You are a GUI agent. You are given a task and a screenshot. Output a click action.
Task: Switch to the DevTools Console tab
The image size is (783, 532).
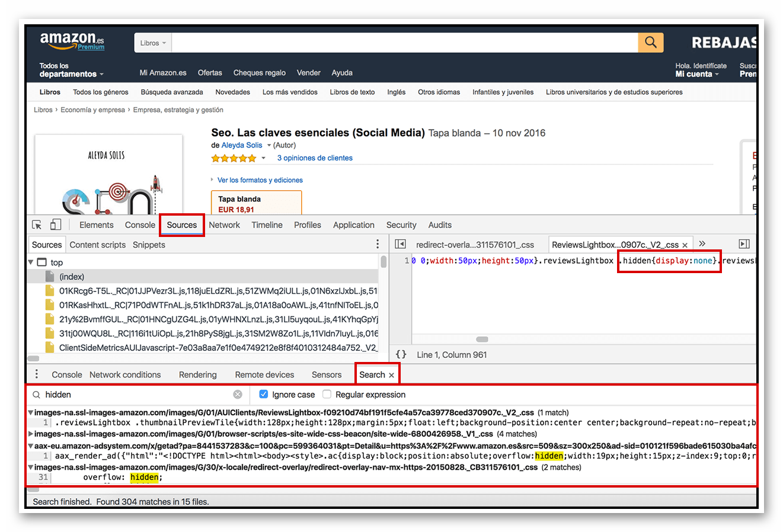(x=140, y=225)
